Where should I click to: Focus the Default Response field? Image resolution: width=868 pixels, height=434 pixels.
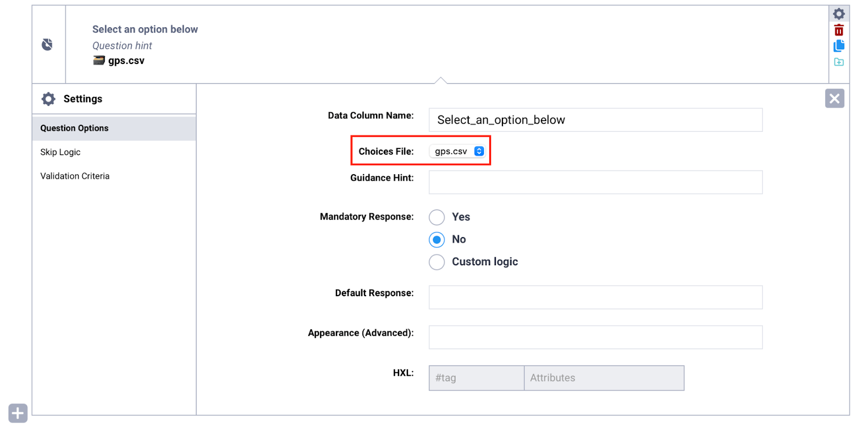[x=595, y=297]
